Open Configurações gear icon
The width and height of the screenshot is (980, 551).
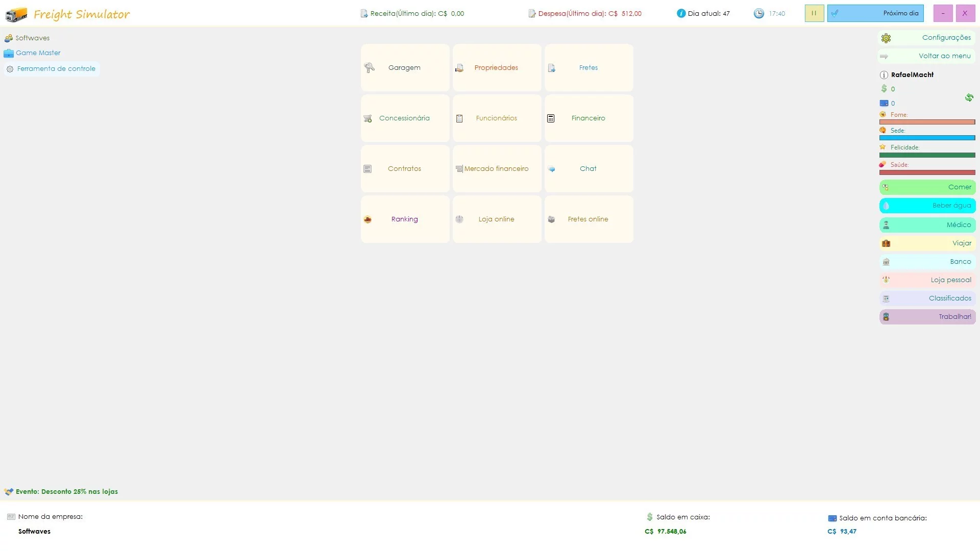[x=886, y=38]
